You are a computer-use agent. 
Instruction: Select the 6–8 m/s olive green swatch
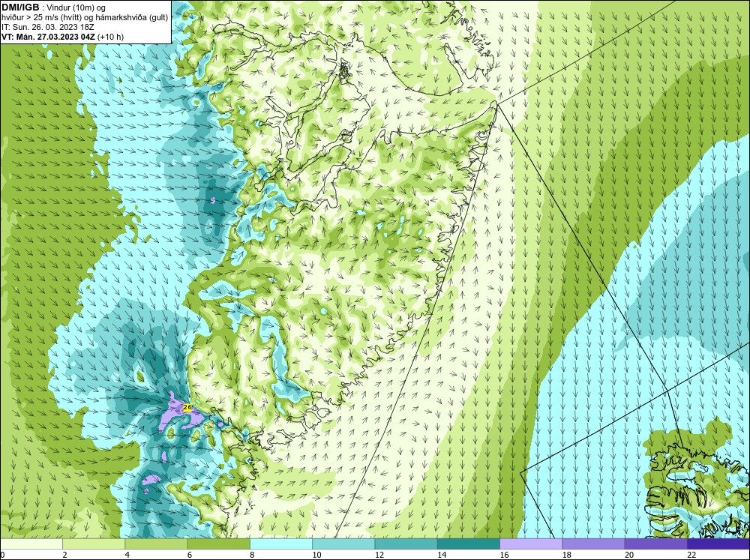[218, 544]
